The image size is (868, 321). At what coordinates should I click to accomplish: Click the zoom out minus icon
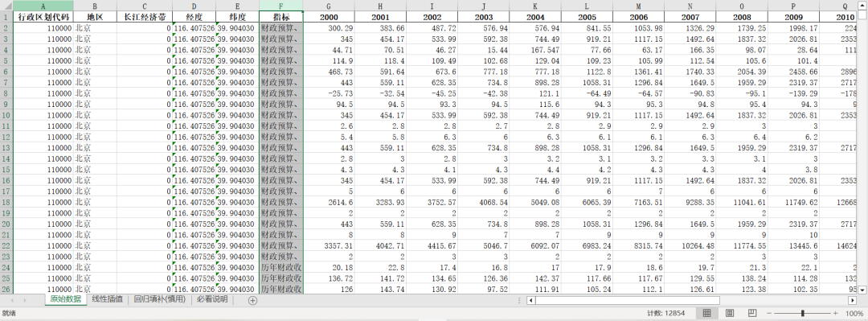[x=769, y=314]
